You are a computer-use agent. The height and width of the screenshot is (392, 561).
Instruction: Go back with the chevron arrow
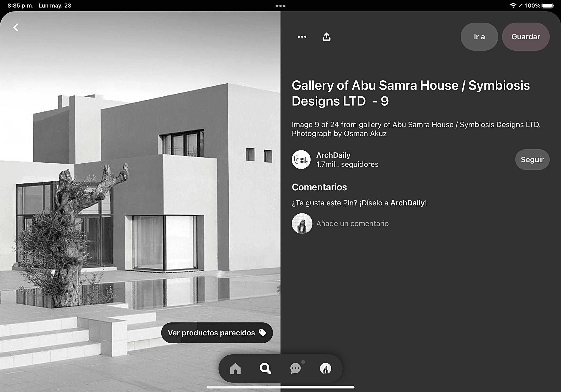click(x=16, y=27)
